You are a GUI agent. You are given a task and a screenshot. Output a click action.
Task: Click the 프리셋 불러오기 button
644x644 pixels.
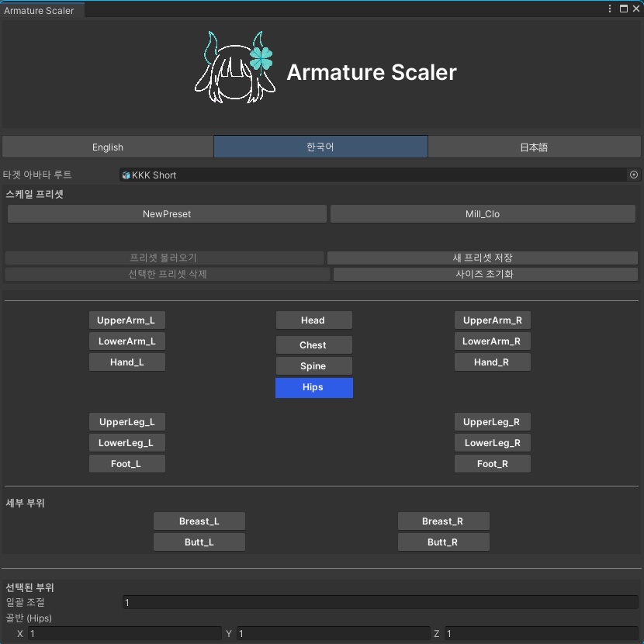(166, 258)
